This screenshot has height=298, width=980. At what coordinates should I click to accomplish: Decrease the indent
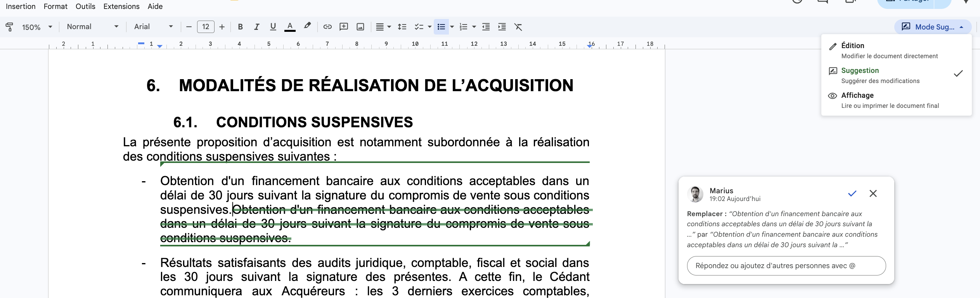(486, 27)
